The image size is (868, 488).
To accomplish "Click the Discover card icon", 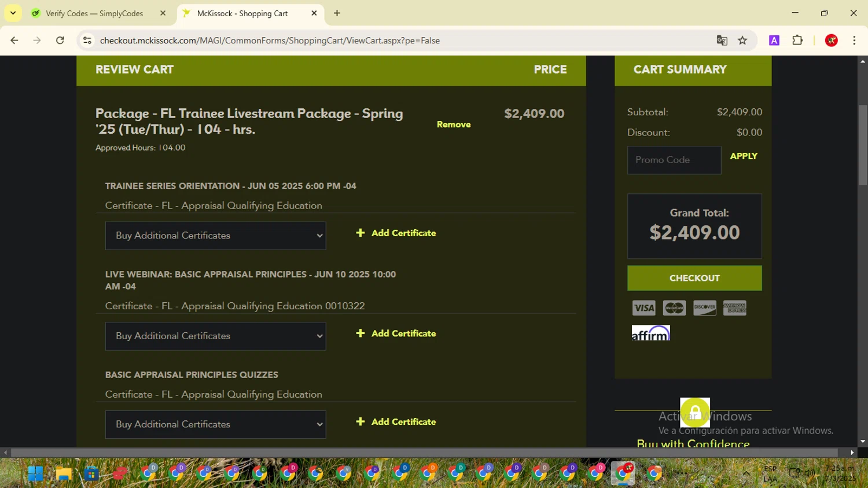I will 704,308.
